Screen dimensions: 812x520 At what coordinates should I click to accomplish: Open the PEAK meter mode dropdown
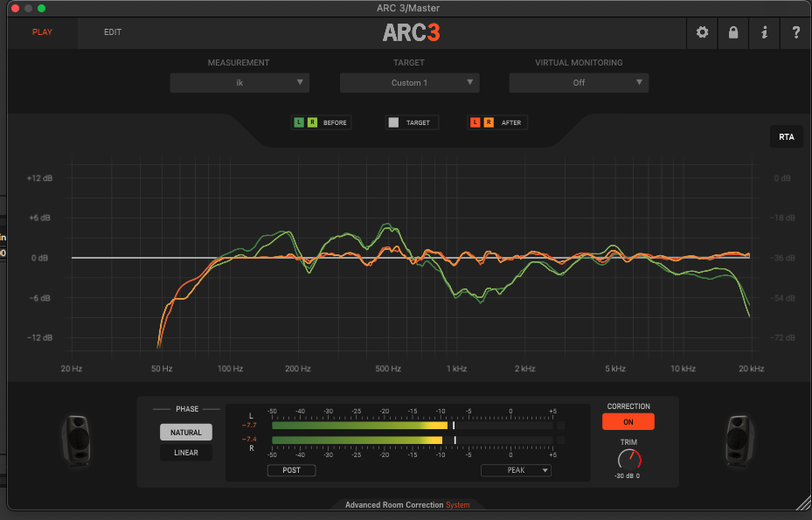[516, 470]
